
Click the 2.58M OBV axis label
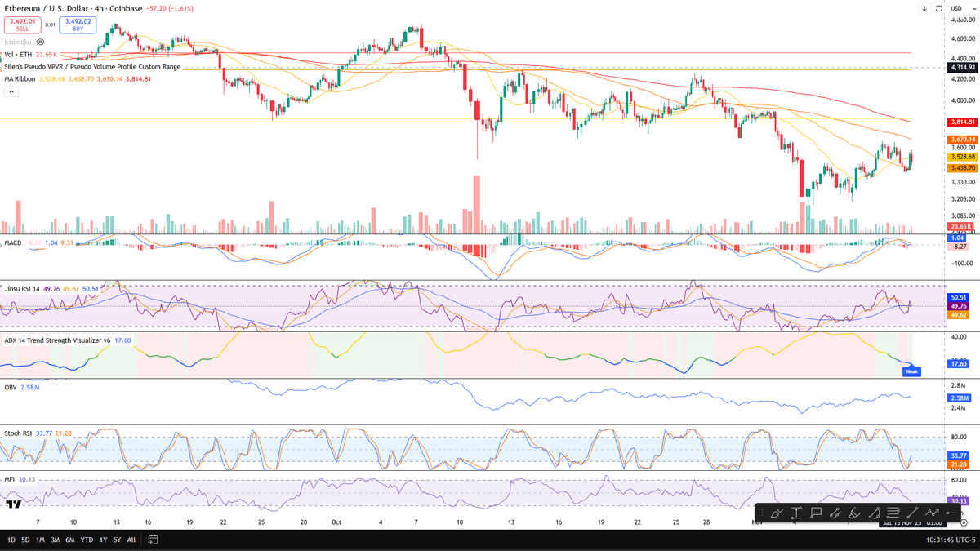click(x=959, y=398)
